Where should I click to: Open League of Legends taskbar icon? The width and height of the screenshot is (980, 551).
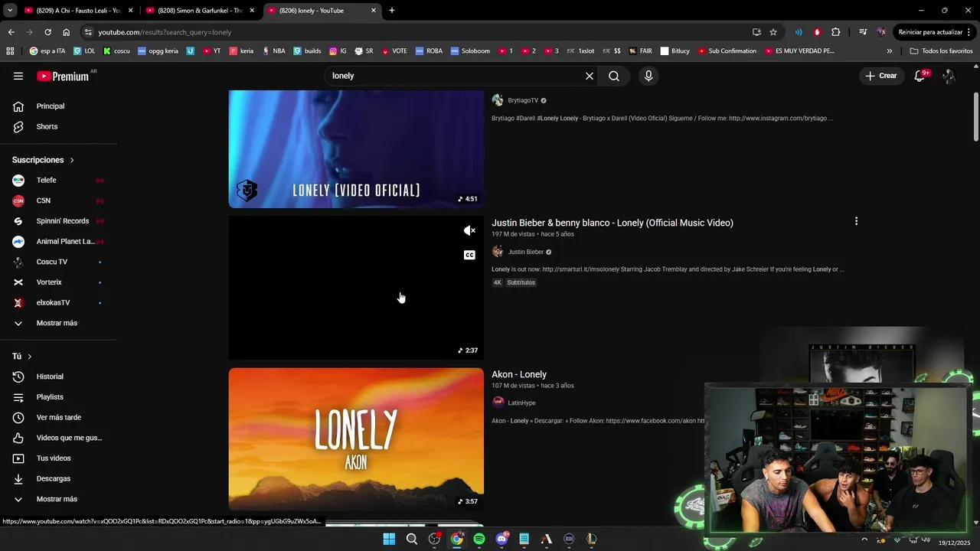click(x=591, y=539)
